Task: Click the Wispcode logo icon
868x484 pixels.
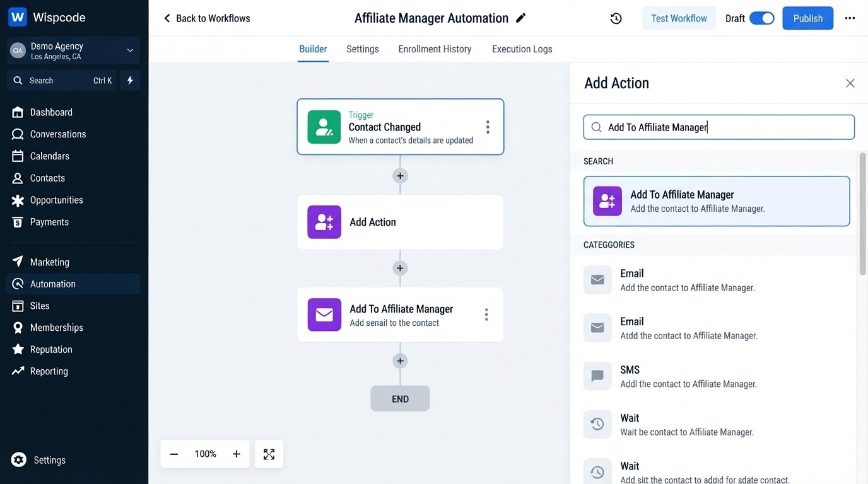Action: point(18,17)
